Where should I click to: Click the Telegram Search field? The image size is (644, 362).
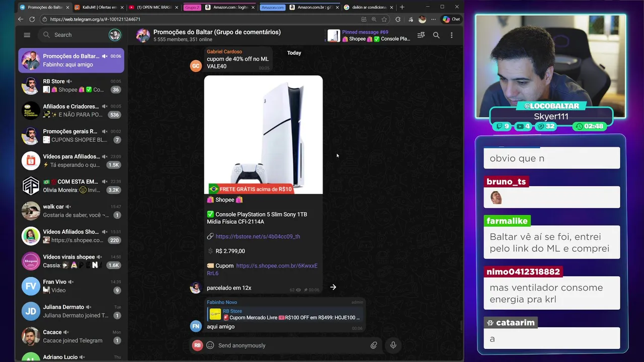click(x=73, y=35)
